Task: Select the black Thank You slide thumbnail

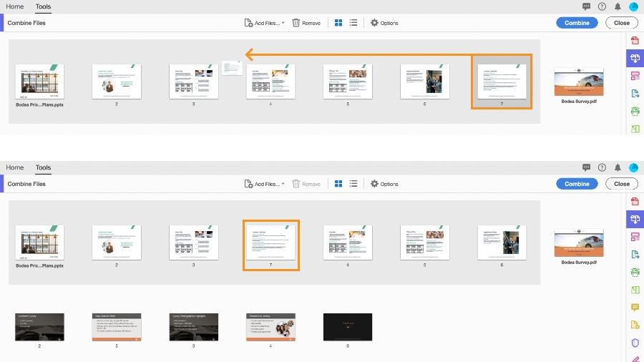Action: click(348, 327)
